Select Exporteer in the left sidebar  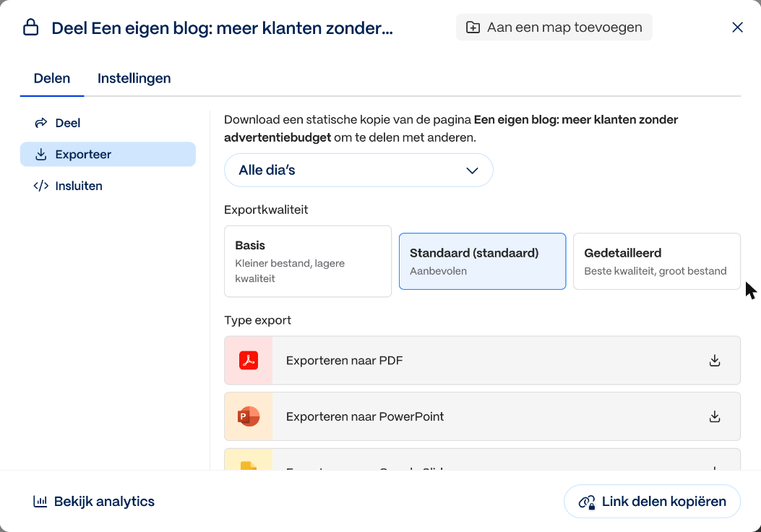pos(108,155)
